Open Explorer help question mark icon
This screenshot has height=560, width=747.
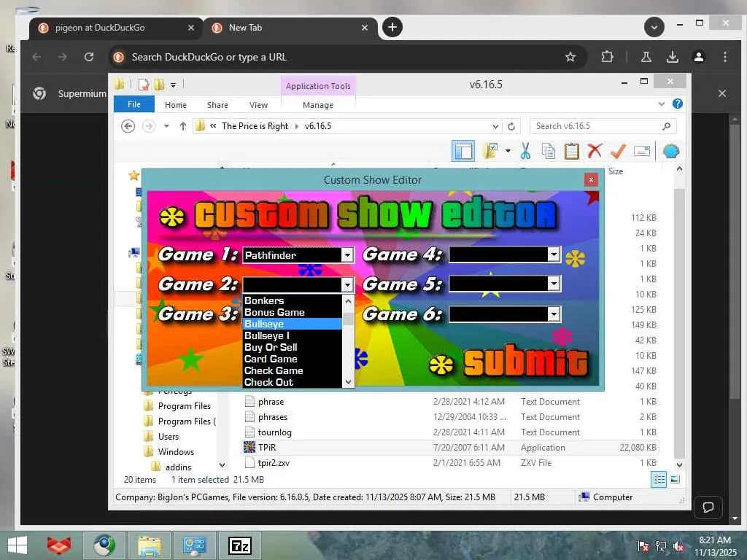[x=678, y=104]
